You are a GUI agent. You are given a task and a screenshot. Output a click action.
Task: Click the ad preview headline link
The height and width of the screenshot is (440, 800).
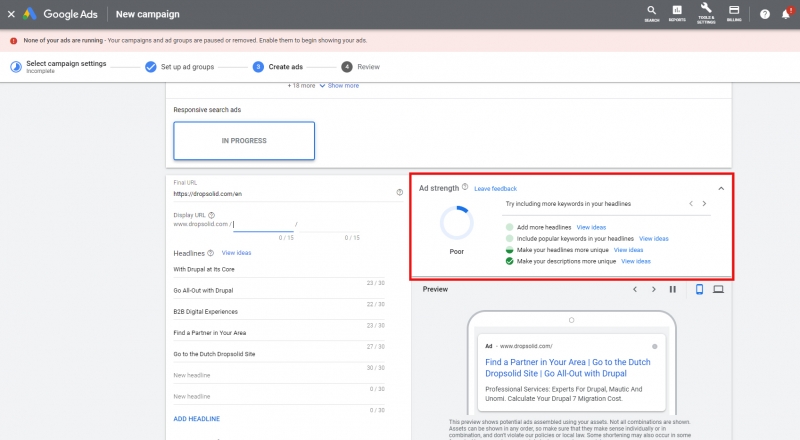567,368
